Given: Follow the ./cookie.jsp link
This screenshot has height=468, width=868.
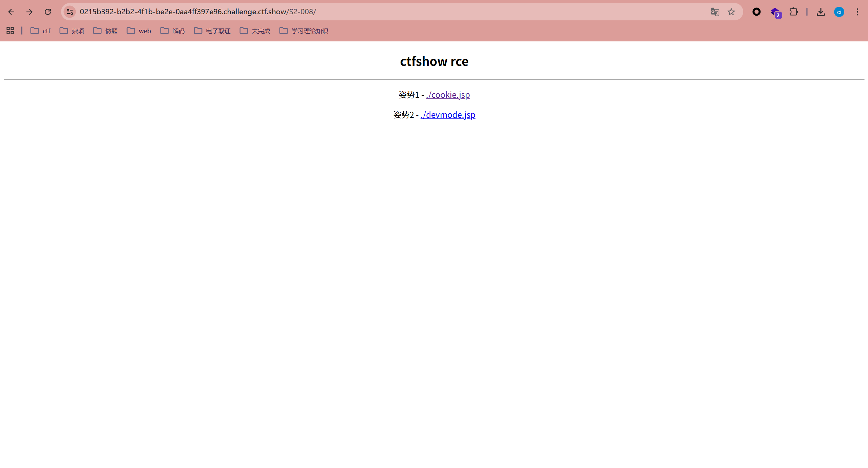Looking at the screenshot, I should click(x=448, y=95).
